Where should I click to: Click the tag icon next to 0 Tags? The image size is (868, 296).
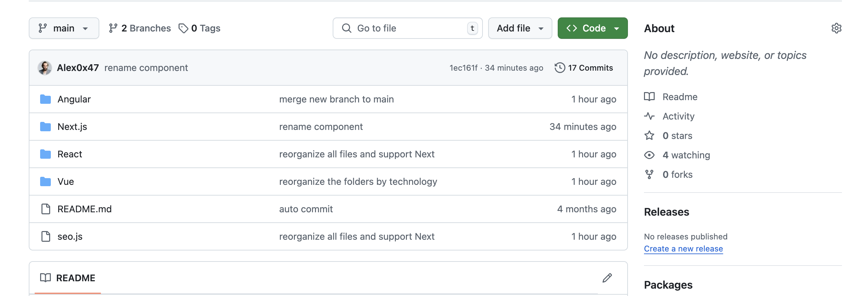pos(183,28)
